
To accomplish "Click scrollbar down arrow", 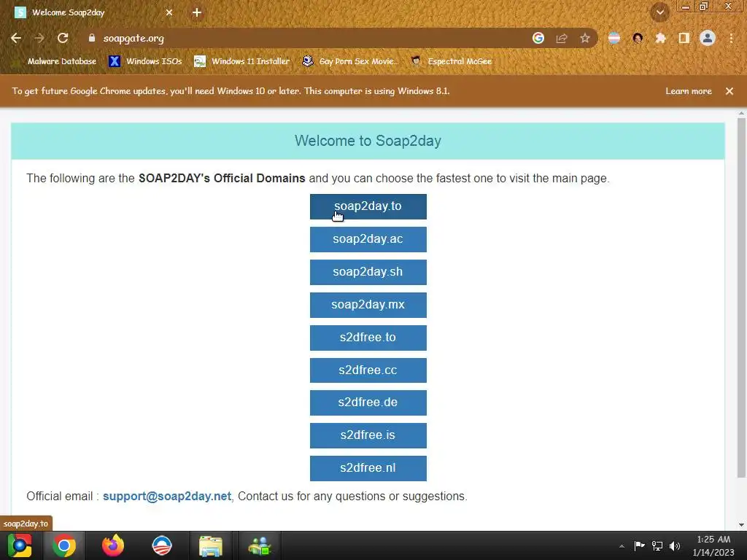I will click(741, 525).
